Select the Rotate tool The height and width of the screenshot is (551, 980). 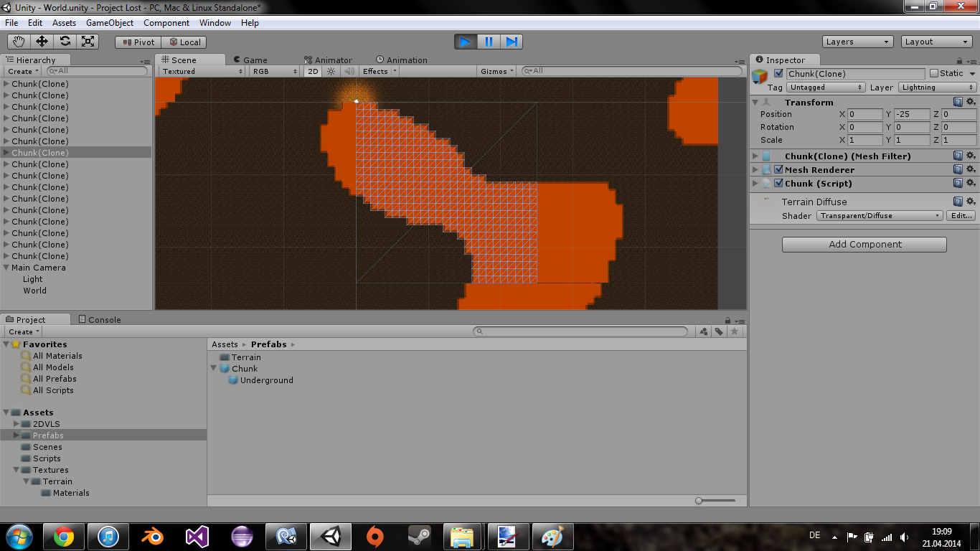pos(65,42)
